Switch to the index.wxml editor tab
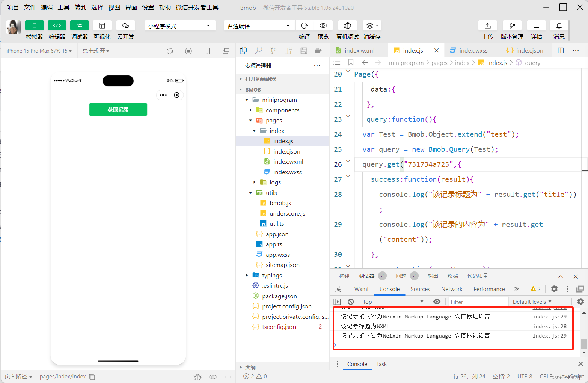 [359, 50]
